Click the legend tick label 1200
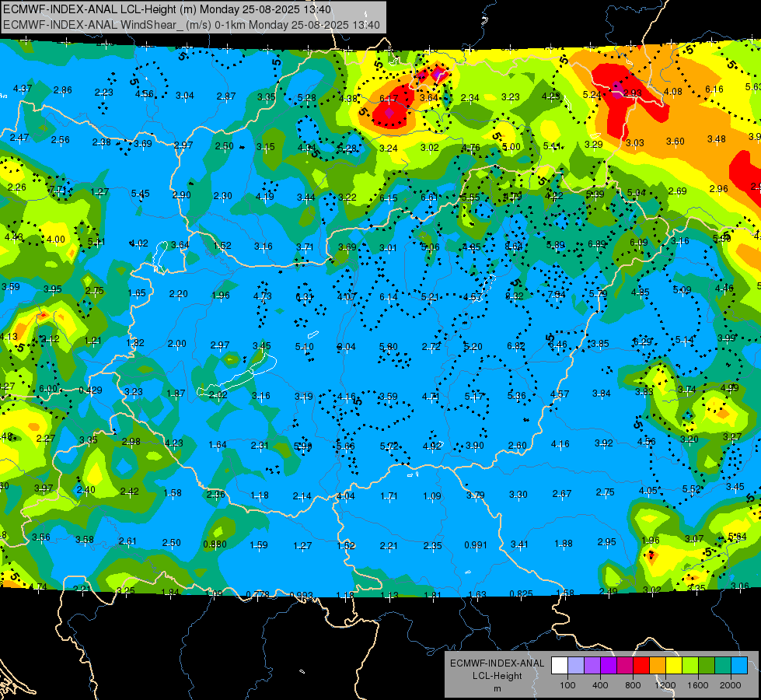The image size is (761, 700). (665, 685)
